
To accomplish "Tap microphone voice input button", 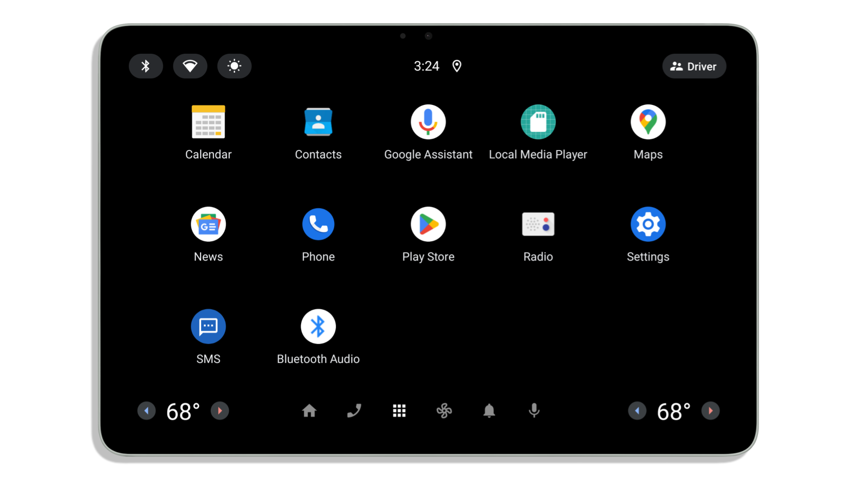I will click(533, 411).
